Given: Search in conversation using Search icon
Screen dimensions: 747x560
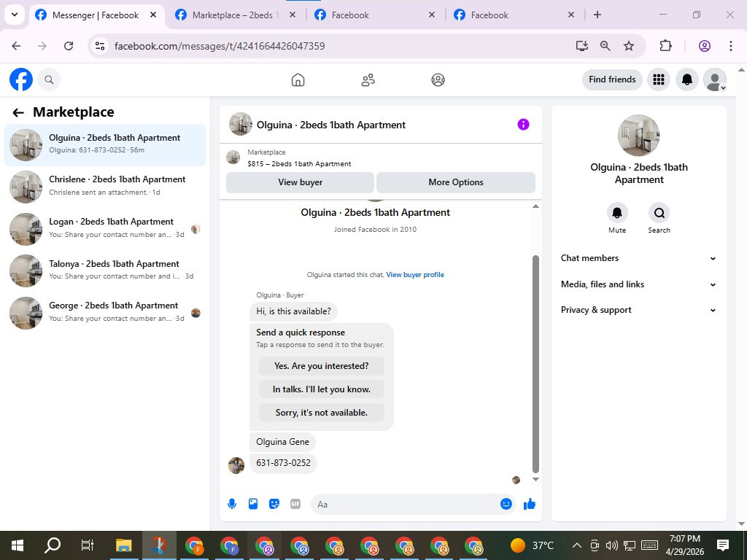Looking at the screenshot, I should [659, 213].
